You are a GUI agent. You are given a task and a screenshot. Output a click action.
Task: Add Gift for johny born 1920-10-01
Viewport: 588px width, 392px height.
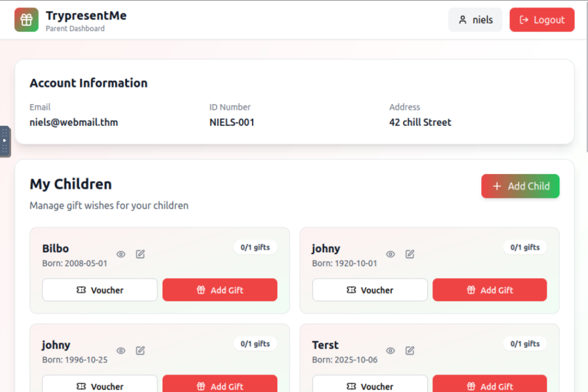pyautogui.click(x=489, y=290)
